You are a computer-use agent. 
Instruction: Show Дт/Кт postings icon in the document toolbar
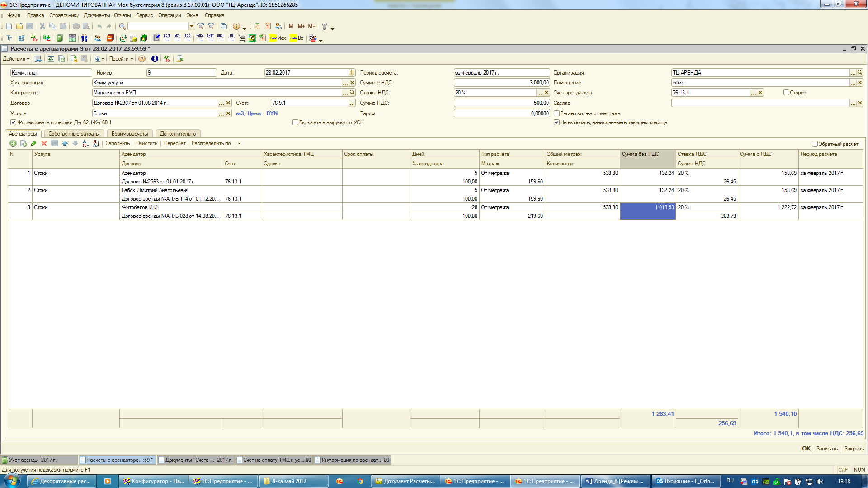click(x=167, y=59)
